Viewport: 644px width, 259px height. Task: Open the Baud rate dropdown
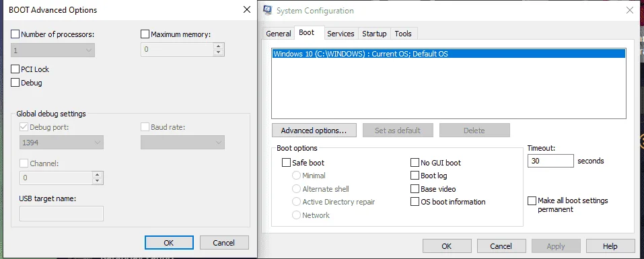(182, 143)
